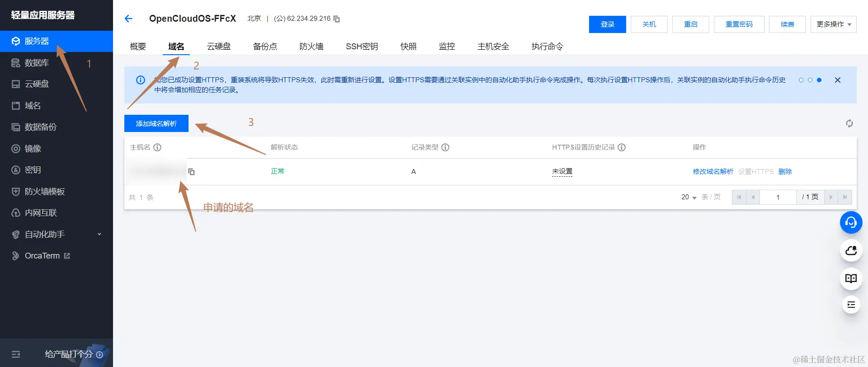Switch to the 监控 tab
Image resolution: width=868 pixels, height=367 pixels.
447,47
